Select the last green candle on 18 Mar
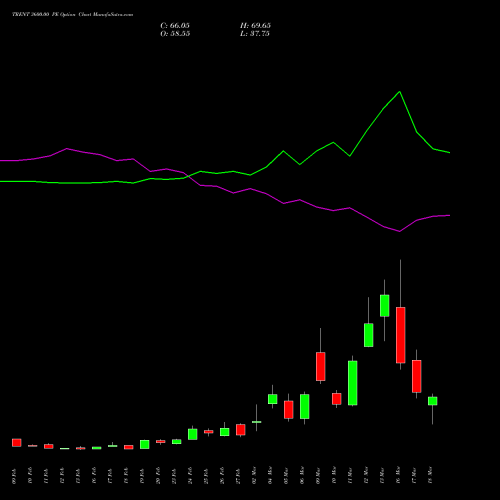Image resolution: width=500 pixels, height=500 pixels. (x=433, y=401)
